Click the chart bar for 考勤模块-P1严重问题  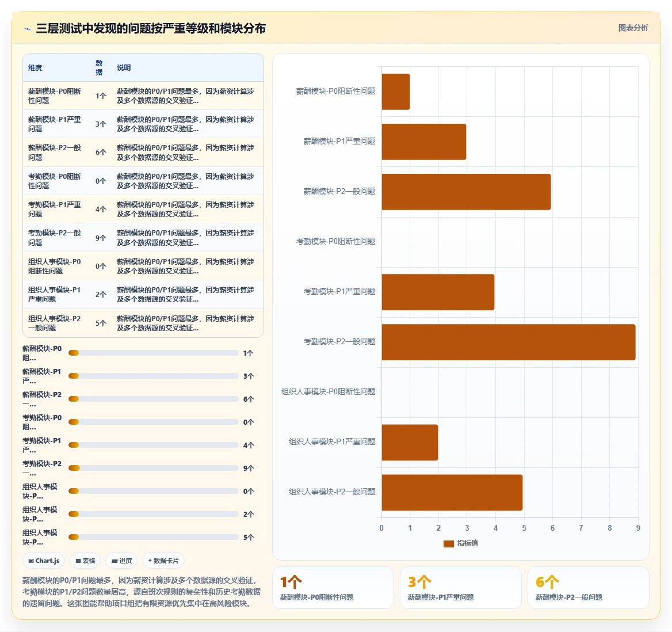[x=438, y=292]
